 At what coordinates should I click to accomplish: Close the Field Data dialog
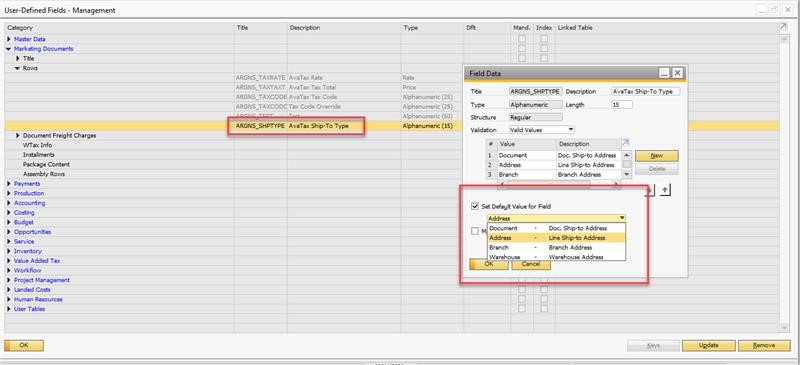[x=677, y=74]
